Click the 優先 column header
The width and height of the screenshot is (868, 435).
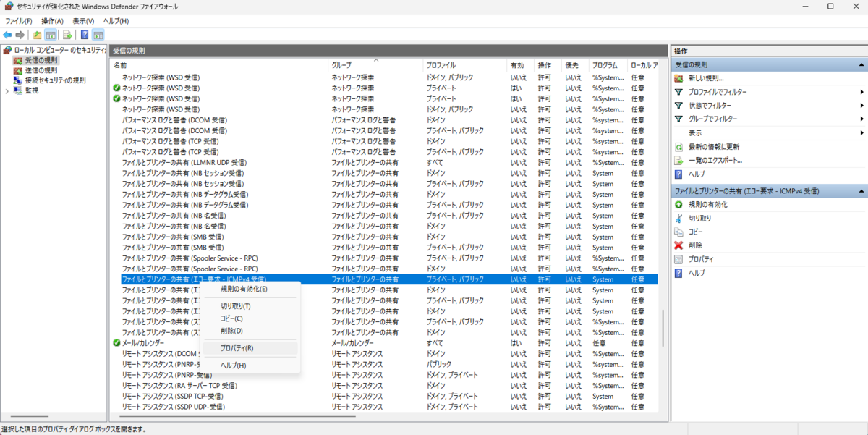point(576,65)
